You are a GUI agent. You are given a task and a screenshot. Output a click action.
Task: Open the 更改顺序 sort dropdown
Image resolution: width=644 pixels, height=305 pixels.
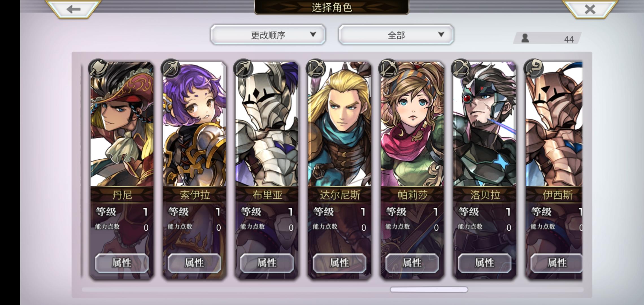[x=268, y=34]
